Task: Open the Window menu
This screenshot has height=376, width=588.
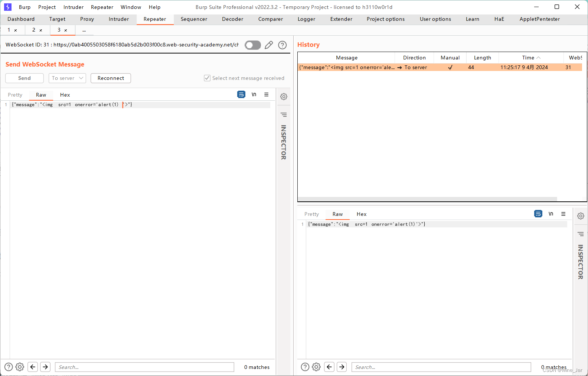Action: coord(131,7)
